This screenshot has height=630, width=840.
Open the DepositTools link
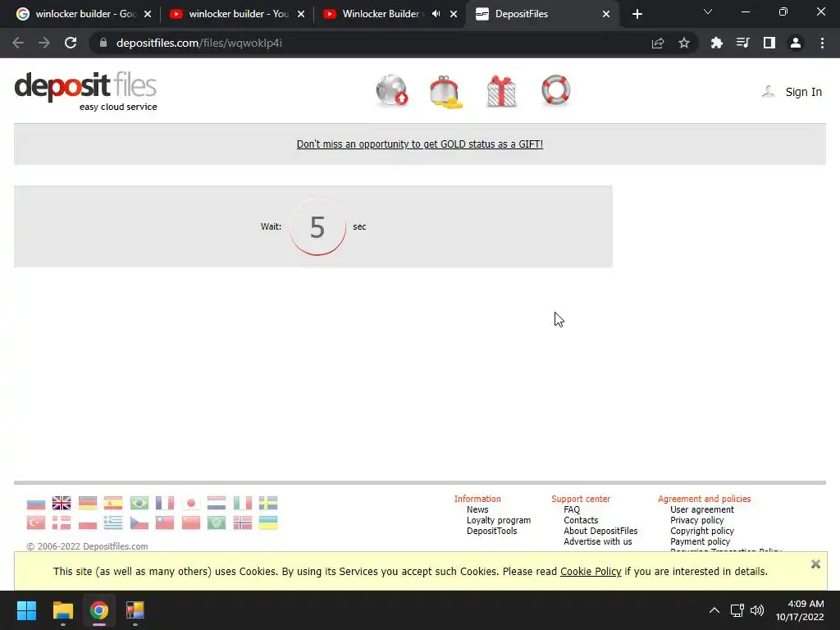[x=492, y=531]
